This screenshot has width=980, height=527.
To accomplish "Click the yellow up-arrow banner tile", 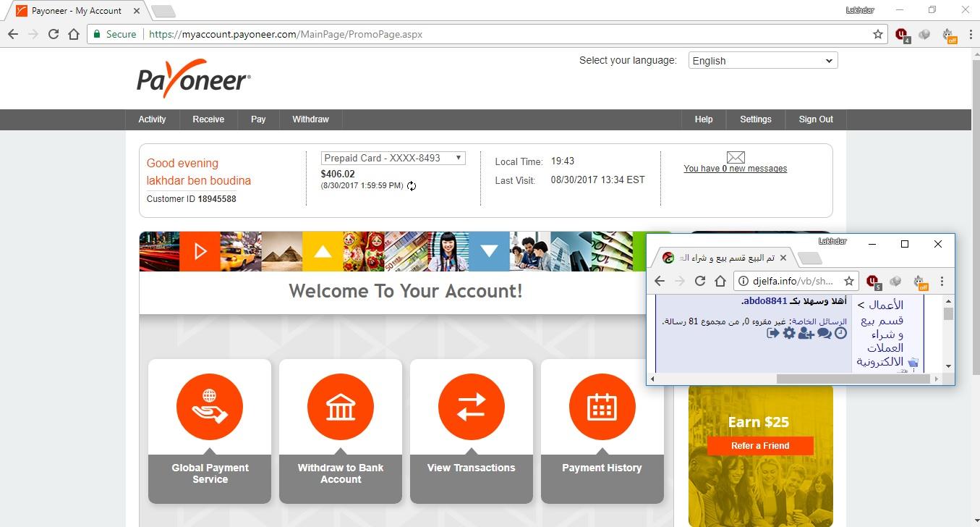I will point(323,251).
